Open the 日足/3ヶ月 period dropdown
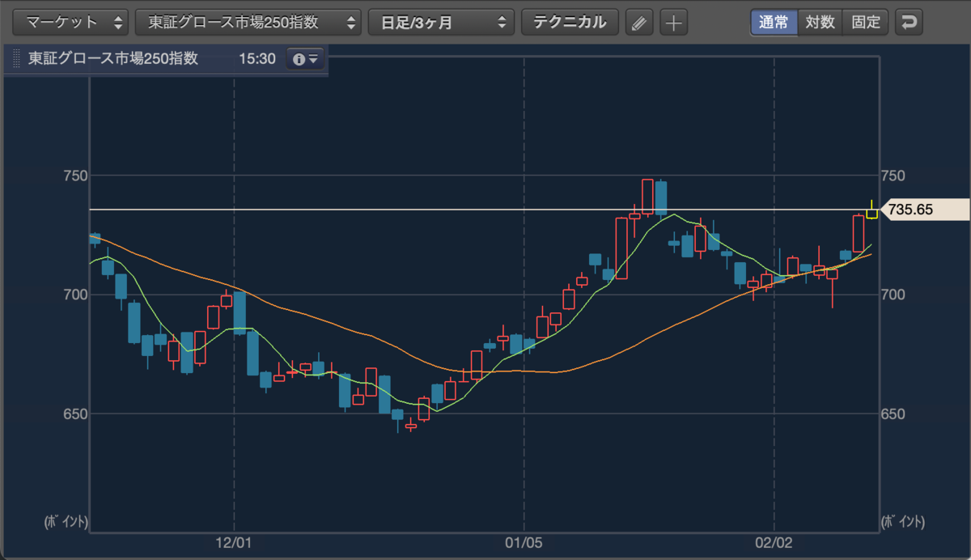The image size is (971, 560). (441, 22)
